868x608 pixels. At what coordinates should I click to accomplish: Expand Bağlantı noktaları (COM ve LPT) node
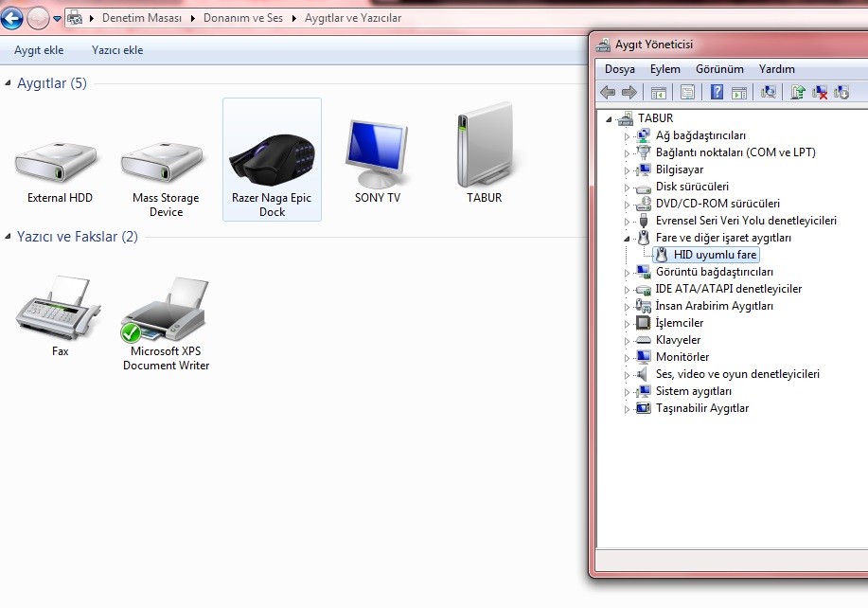tap(627, 153)
